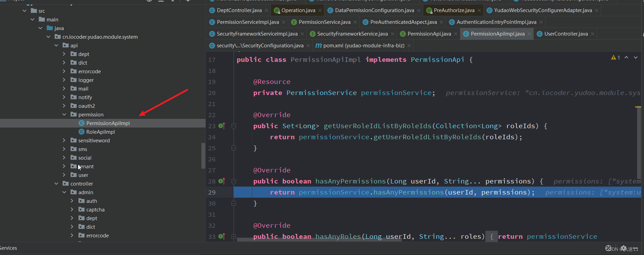Close the PermissionApiImpl.java tab
Viewport: 644px width, 255px height.
click(x=529, y=34)
